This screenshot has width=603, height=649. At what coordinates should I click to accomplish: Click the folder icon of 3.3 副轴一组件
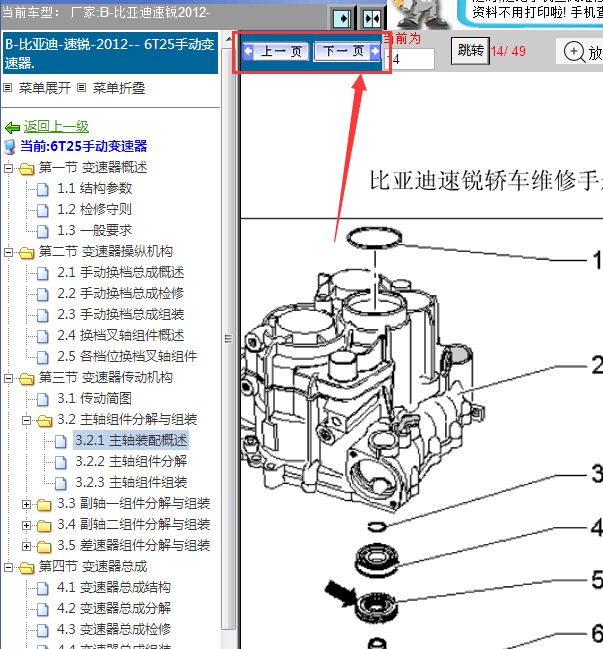pyautogui.click(x=44, y=505)
